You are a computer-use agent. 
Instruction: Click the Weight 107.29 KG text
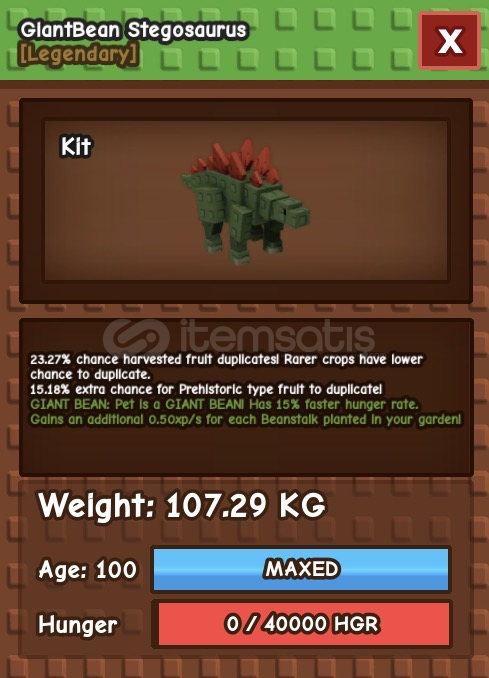pos(182,505)
